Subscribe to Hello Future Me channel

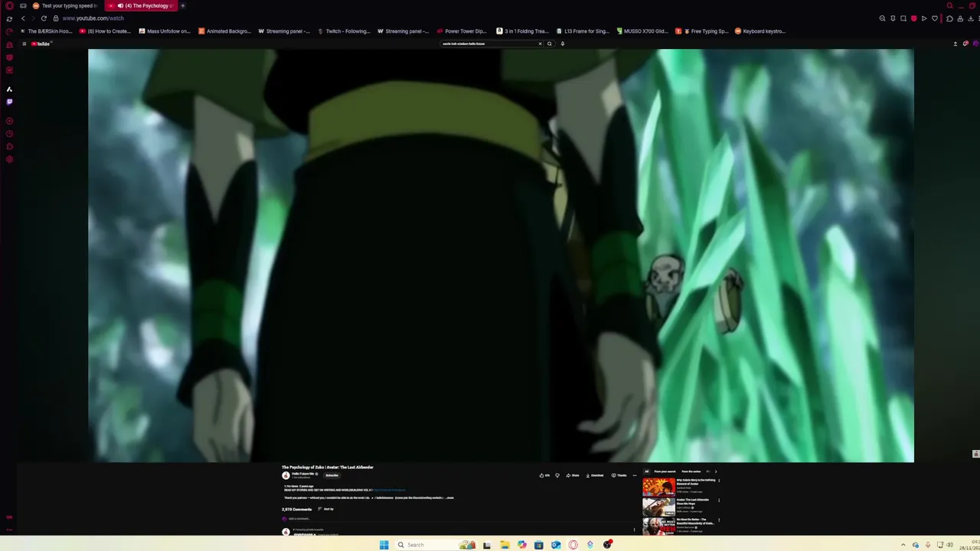point(332,475)
